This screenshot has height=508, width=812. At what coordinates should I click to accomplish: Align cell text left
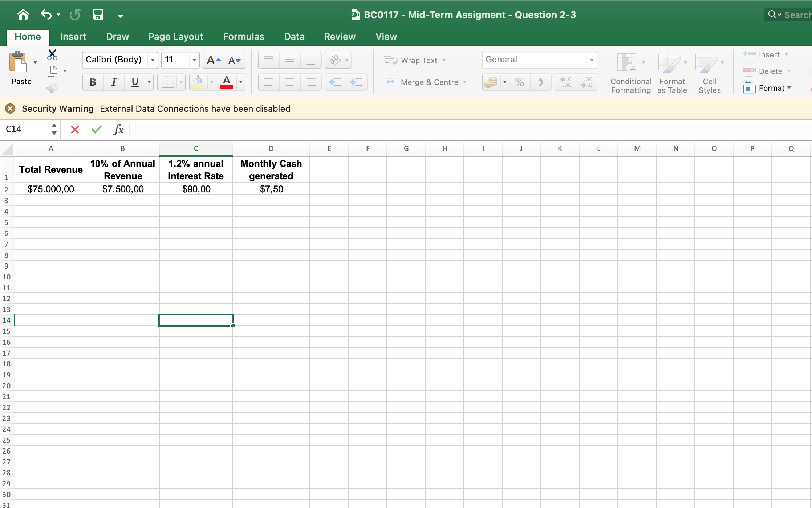click(269, 82)
